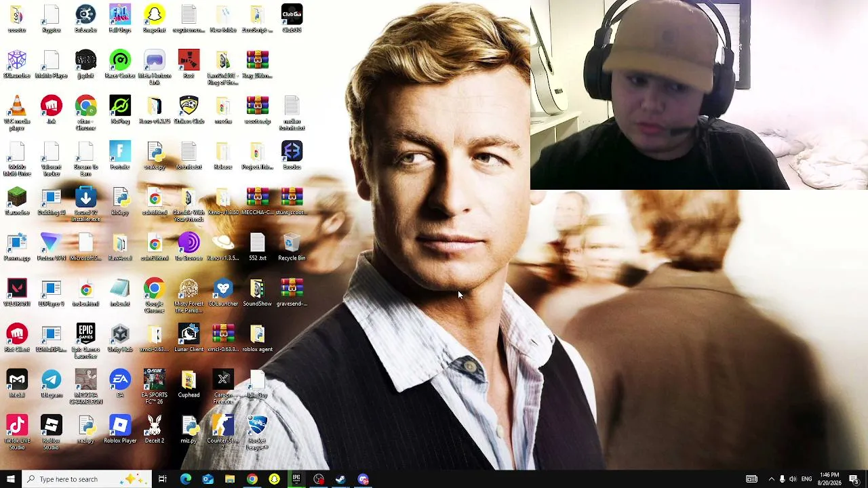Select the GDLauncher desktop icon
868x488 pixels.
(x=223, y=293)
